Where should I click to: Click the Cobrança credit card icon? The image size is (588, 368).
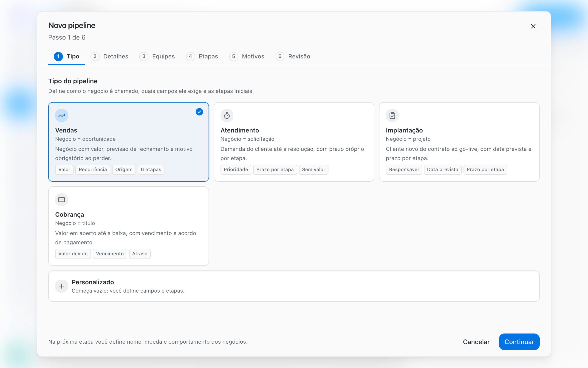click(62, 200)
